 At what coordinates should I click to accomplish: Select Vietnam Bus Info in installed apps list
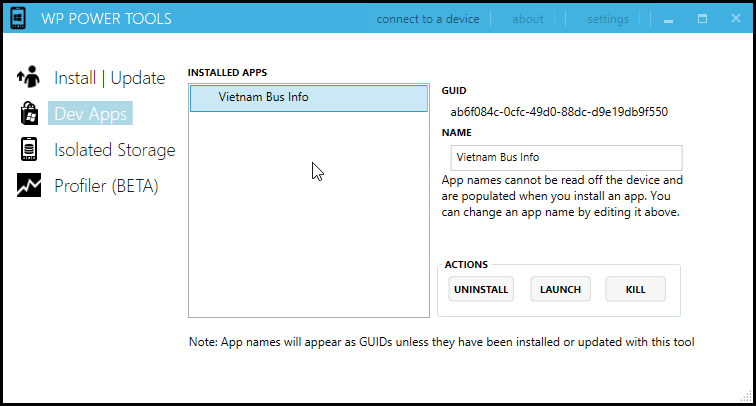pos(308,98)
